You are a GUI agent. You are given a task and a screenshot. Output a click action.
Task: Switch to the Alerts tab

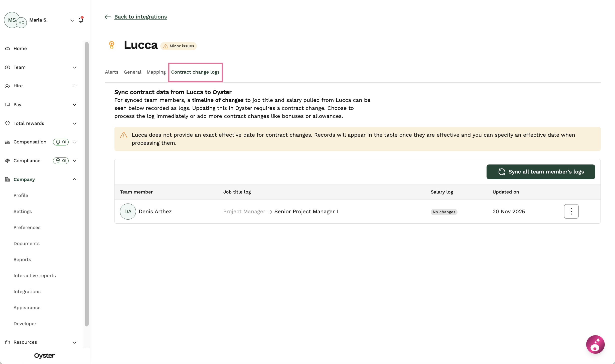111,72
